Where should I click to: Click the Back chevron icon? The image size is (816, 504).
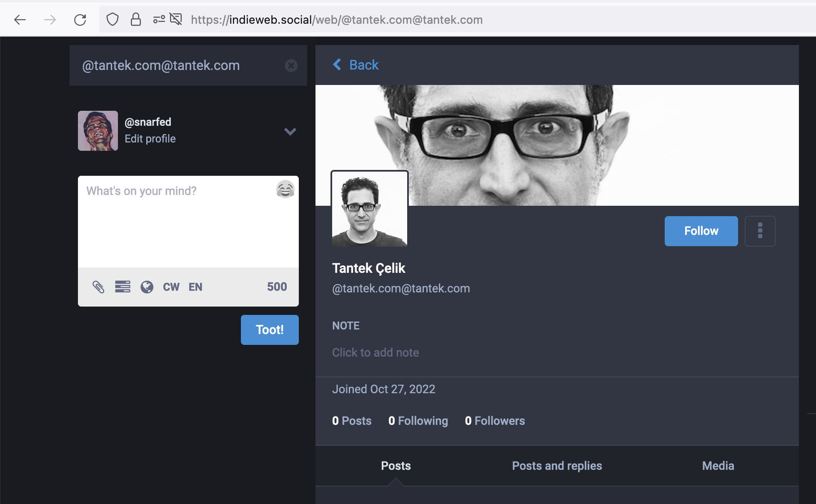pos(337,65)
